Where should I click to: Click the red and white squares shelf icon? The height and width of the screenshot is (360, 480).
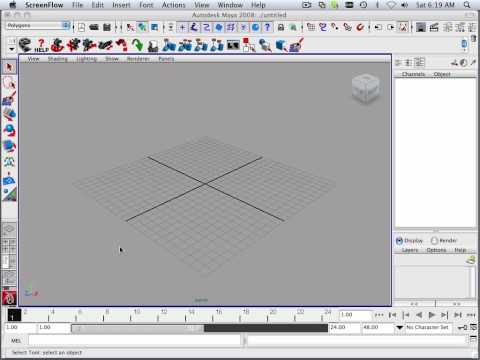[249, 45]
